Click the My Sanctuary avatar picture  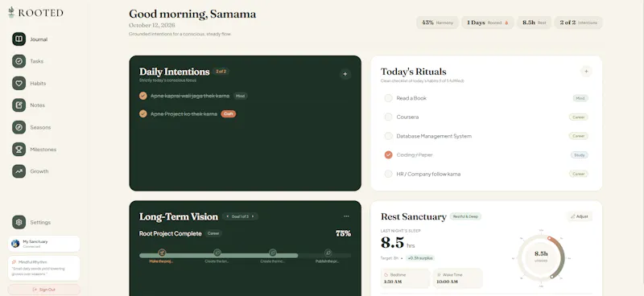pos(15,244)
